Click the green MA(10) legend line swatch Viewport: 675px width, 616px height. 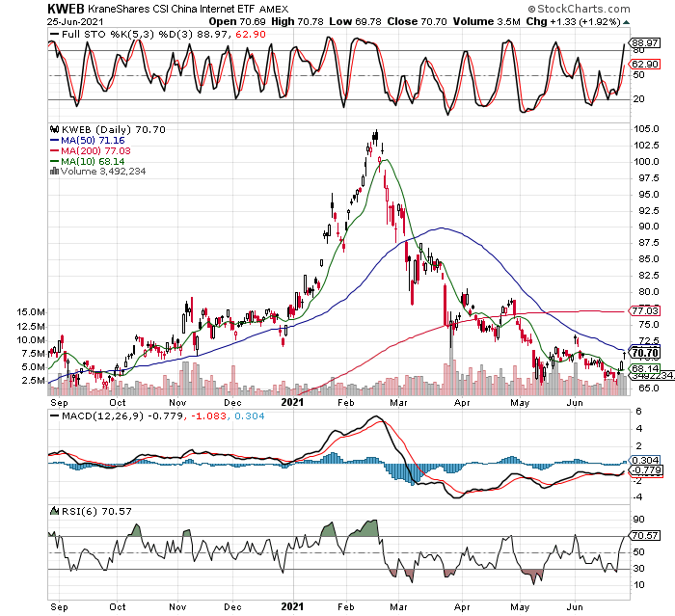point(54,161)
